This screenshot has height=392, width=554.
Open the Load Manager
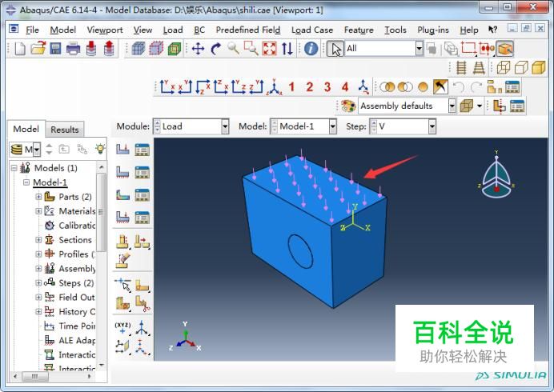coord(142,150)
